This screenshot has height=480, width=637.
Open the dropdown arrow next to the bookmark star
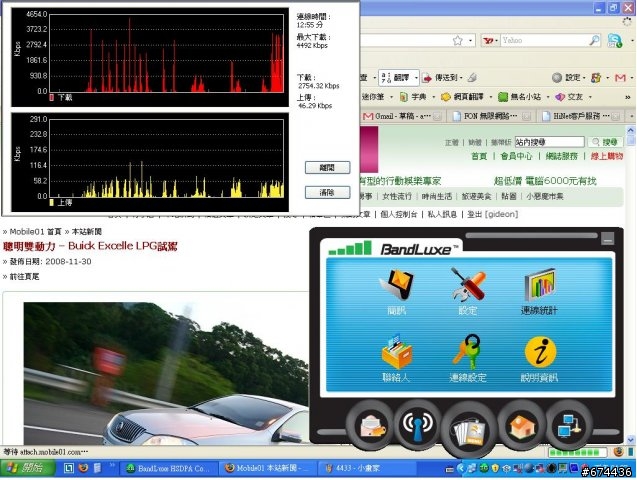(470, 40)
